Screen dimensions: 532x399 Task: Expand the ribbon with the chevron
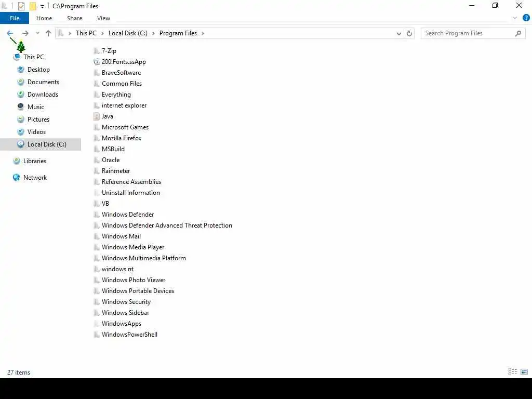pyautogui.click(x=515, y=18)
